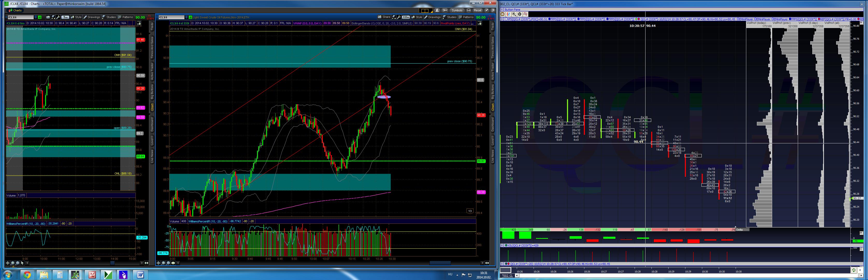868x280 pixels.
Task: Expand symbol dropdown in the 333-tick chart
Action: pyautogui.click(x=187, y=17)
